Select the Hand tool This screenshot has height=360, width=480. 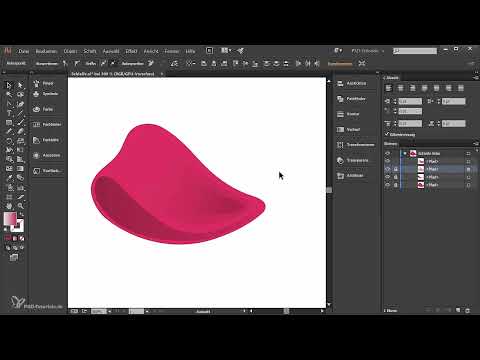pyautogui.click(x=9, y=206)
